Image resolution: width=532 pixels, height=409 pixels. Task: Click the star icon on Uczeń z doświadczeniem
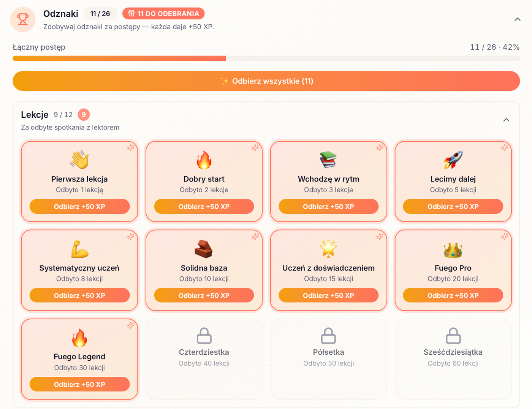(328, 249)
